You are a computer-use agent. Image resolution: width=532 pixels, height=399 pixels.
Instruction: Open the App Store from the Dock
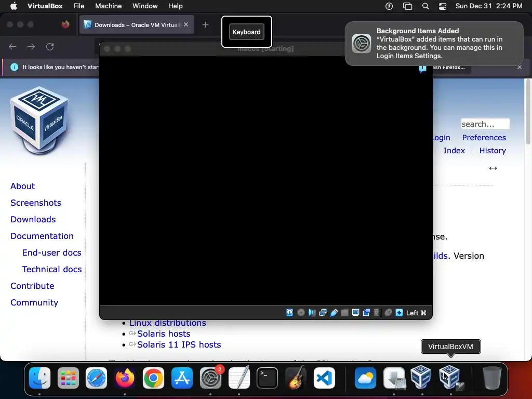click(x=182, y=378)
